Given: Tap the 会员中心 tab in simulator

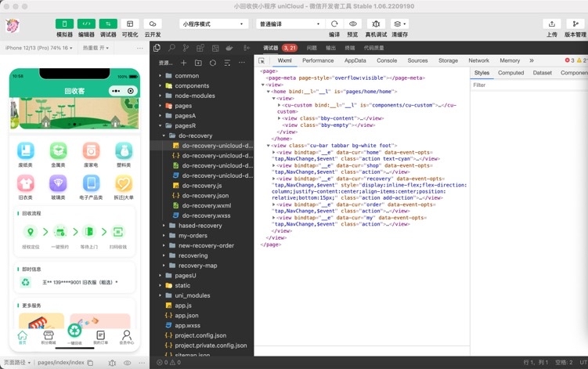Looking at the screenshot, I should tap(127, 337).
